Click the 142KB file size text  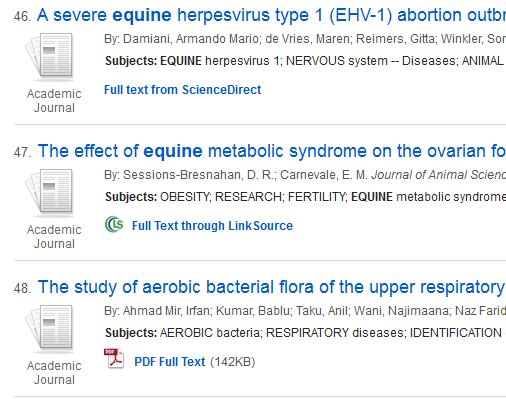click(233, 362)
